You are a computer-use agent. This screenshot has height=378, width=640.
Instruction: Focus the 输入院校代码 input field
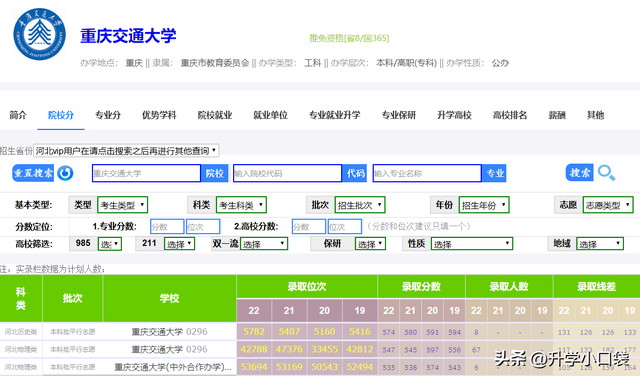coord(287,173)
